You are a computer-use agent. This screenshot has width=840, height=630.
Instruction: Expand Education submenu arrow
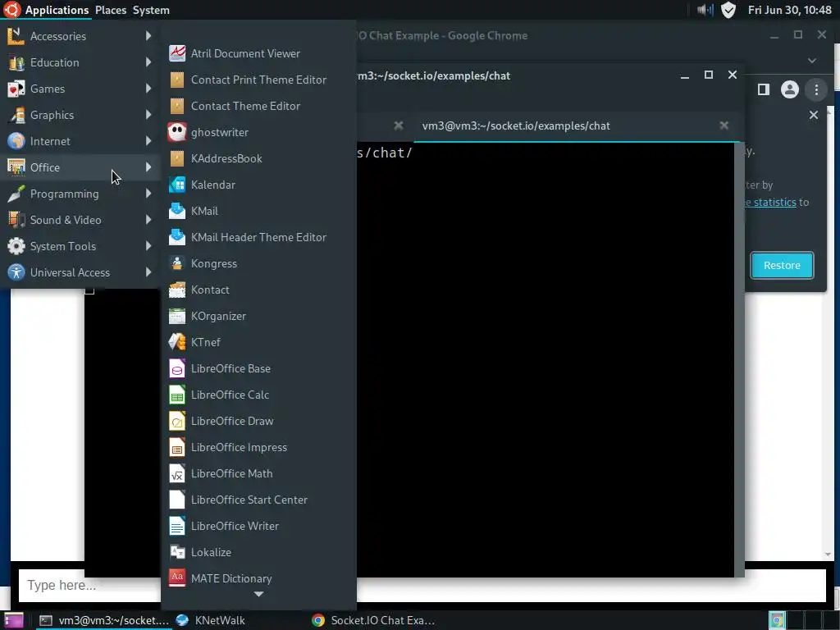(x=148, y=62)
